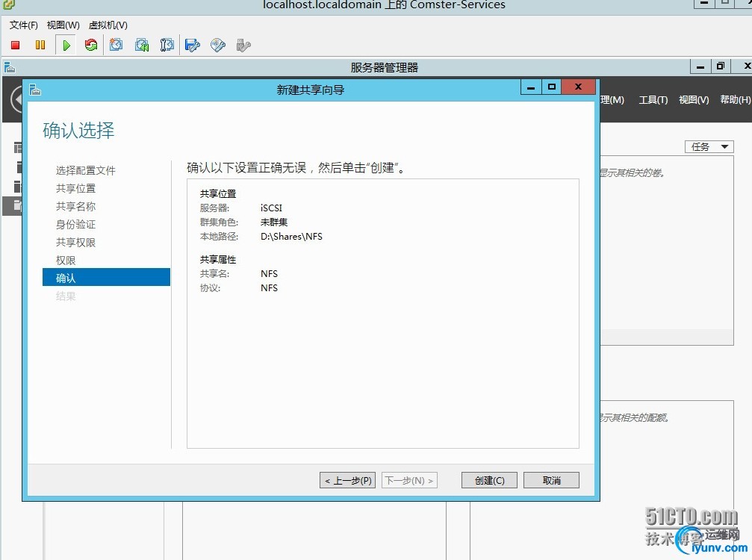
Task: Pause the virtual machine
Action: tap(40, 45)
